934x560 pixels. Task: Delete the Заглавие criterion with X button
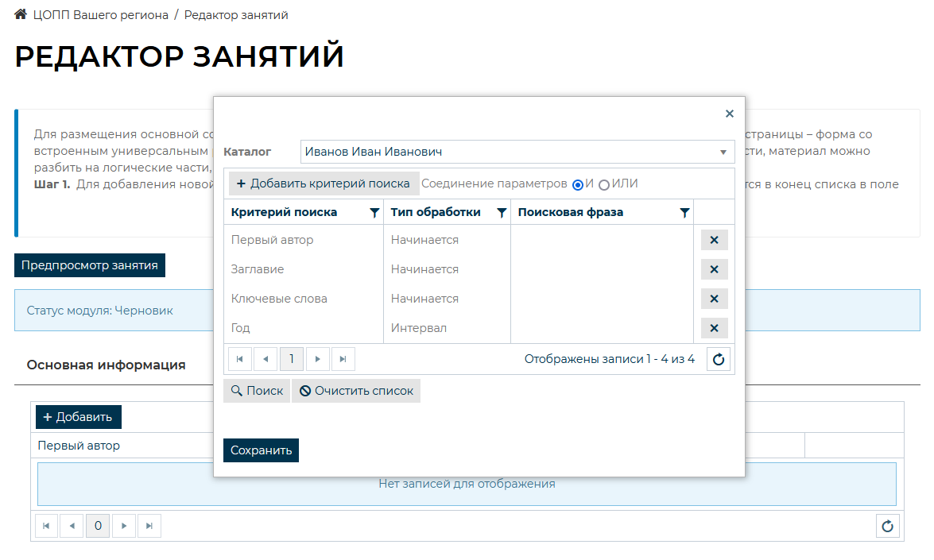[714, 269]
